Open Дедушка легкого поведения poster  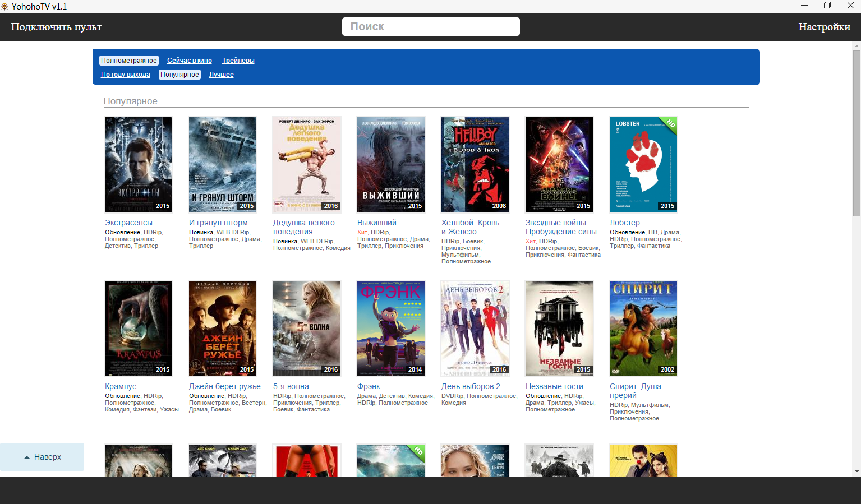coord(307,165)
